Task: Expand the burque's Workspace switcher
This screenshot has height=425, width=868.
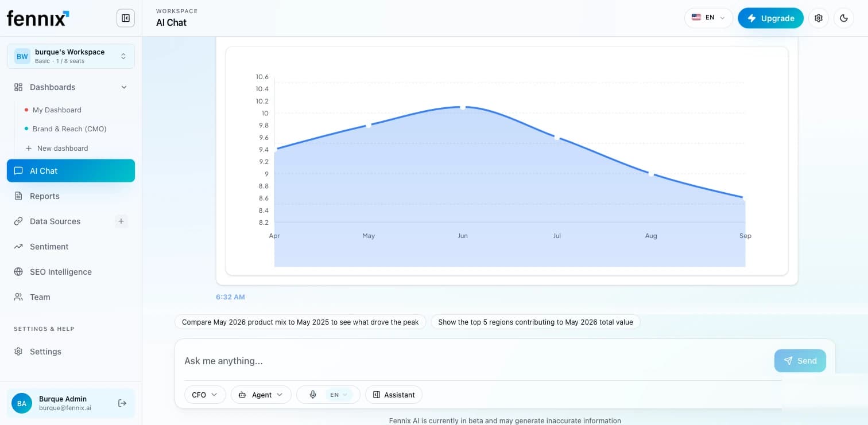Action: click(x=71, y=56)
